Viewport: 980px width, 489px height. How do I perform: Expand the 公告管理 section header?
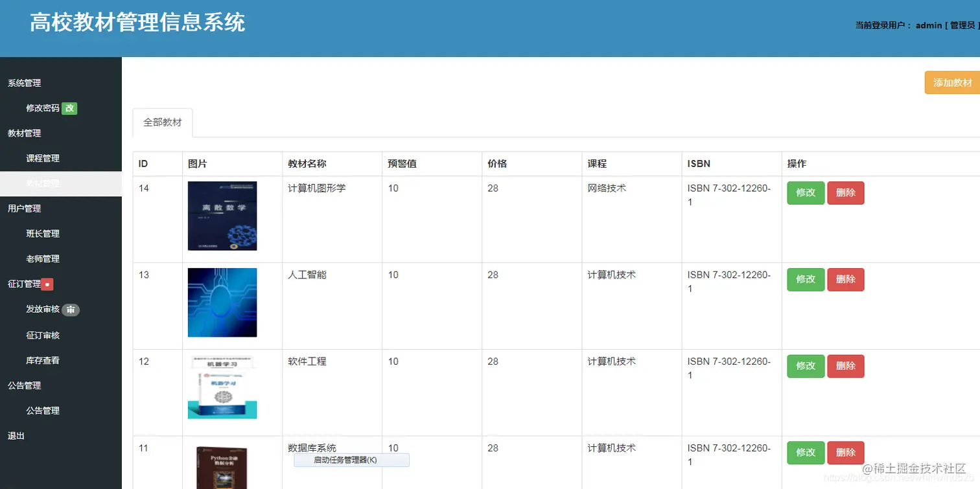(24, 385)
